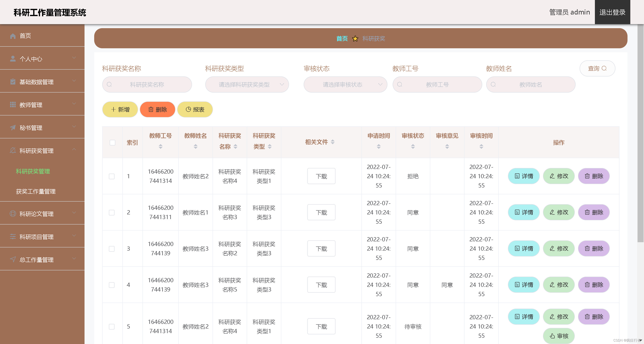Expand 基础数据管理 menu chevron
The width and height of the screenshot is (644, 344).
point(74,81)
